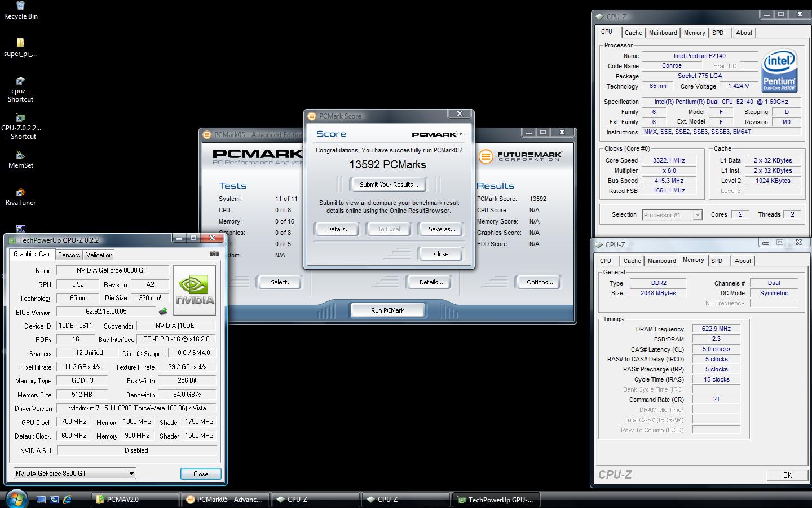This screenshot has width=812, height=508.
Task: Click the Show Desktop quick launch icon
Action: coord(41,500)
